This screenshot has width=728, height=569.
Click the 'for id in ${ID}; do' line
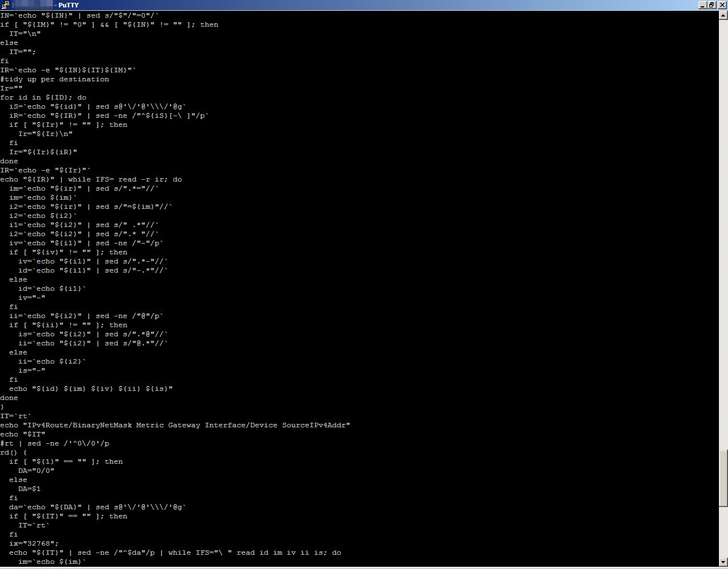point(43,97)
